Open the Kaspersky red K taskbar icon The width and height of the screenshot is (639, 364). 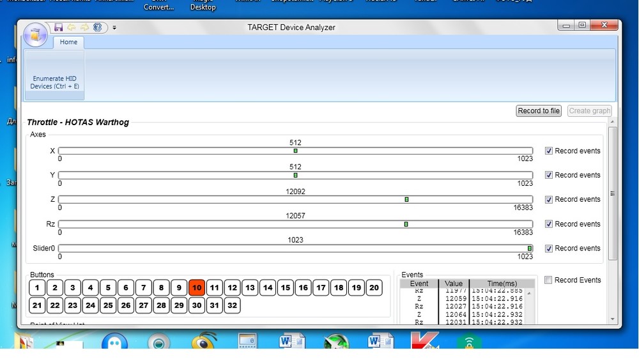pos(425,341)
